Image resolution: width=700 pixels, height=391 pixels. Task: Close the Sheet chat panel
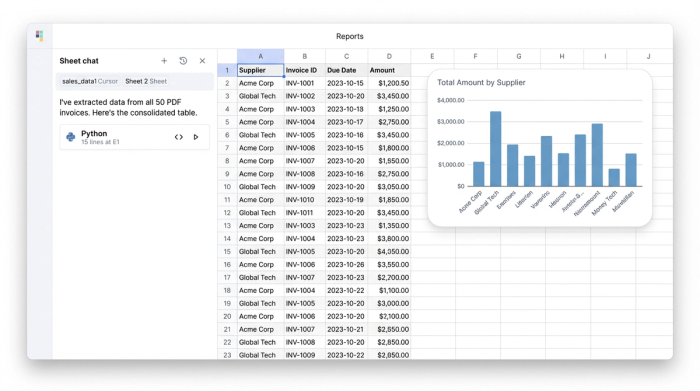tap(202, 61)
